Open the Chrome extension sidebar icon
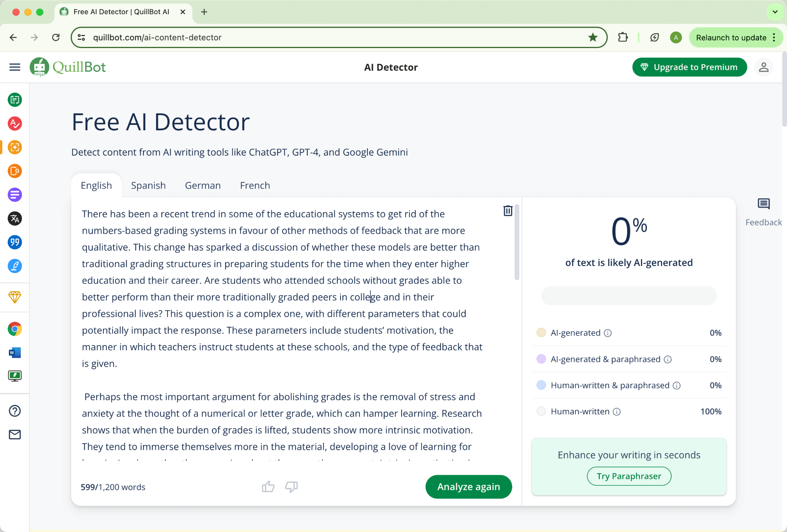The width and height of the screenshot is (787, 532). 15,329
